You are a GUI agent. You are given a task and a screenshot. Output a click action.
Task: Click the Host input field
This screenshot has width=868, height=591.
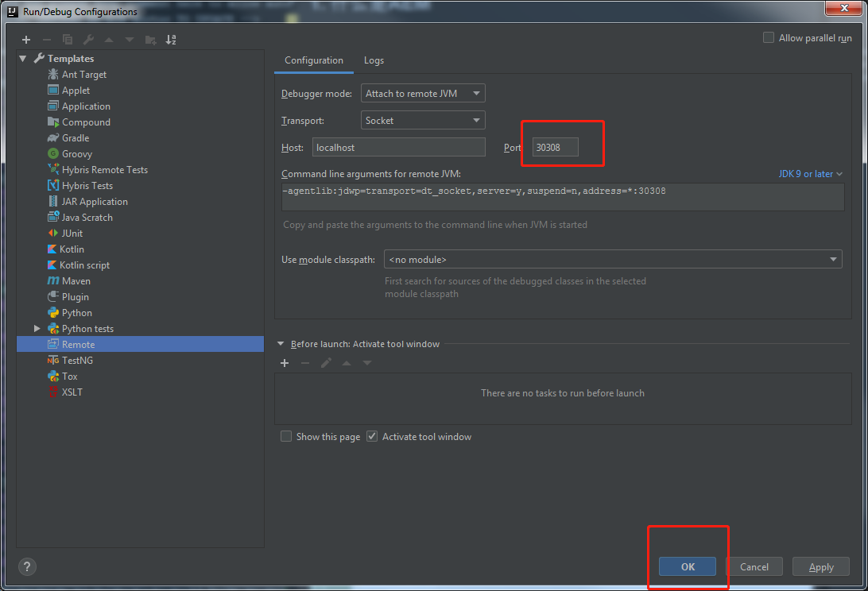(x=398, y=147)
